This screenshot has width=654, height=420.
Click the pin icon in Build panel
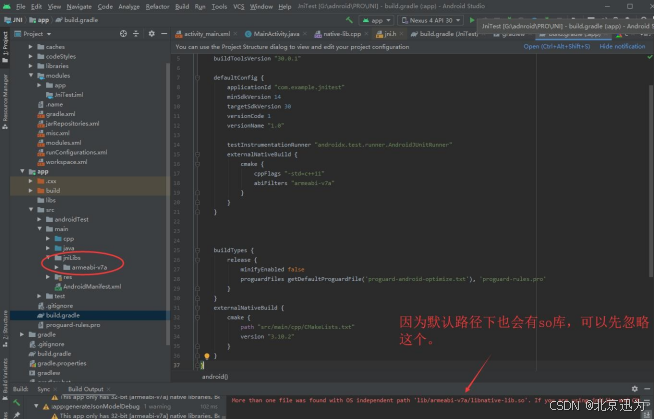click(x=16, y=415)
